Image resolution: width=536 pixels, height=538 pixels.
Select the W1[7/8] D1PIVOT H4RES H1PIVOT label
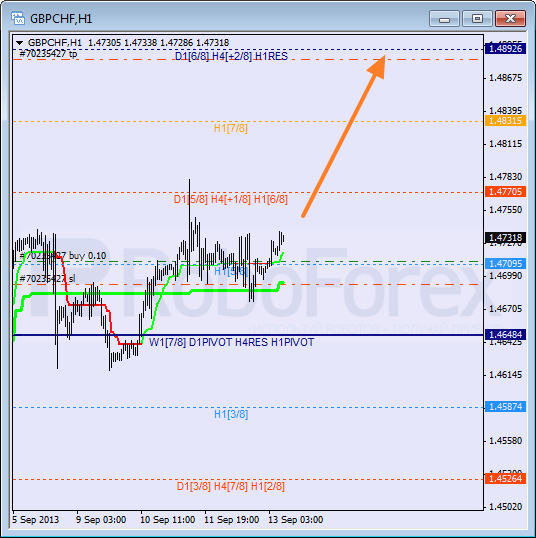(232, 342)
